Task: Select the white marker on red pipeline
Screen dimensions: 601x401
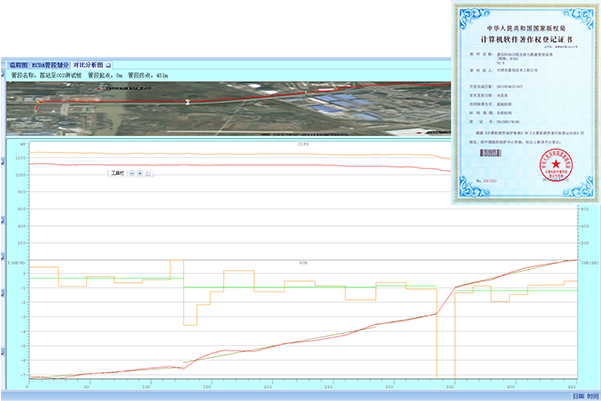Action: [186, 102]
